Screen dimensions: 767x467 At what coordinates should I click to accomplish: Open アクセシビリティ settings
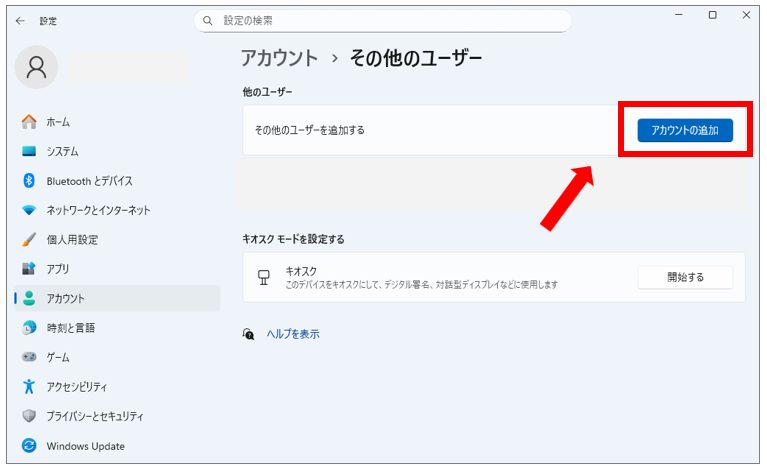[x=117, y=387]
